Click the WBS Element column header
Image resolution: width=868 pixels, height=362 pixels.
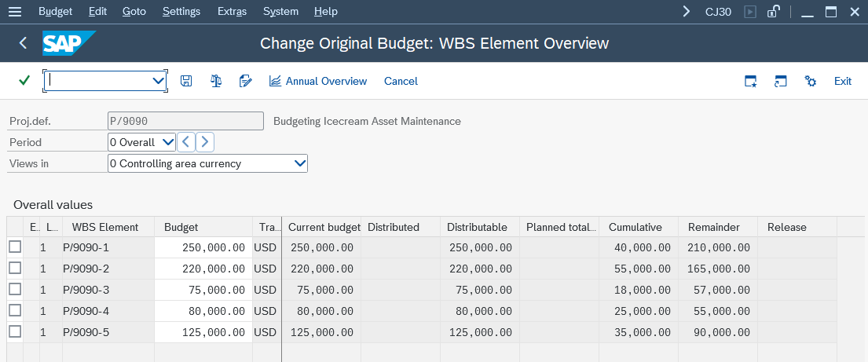click(108, 227)
